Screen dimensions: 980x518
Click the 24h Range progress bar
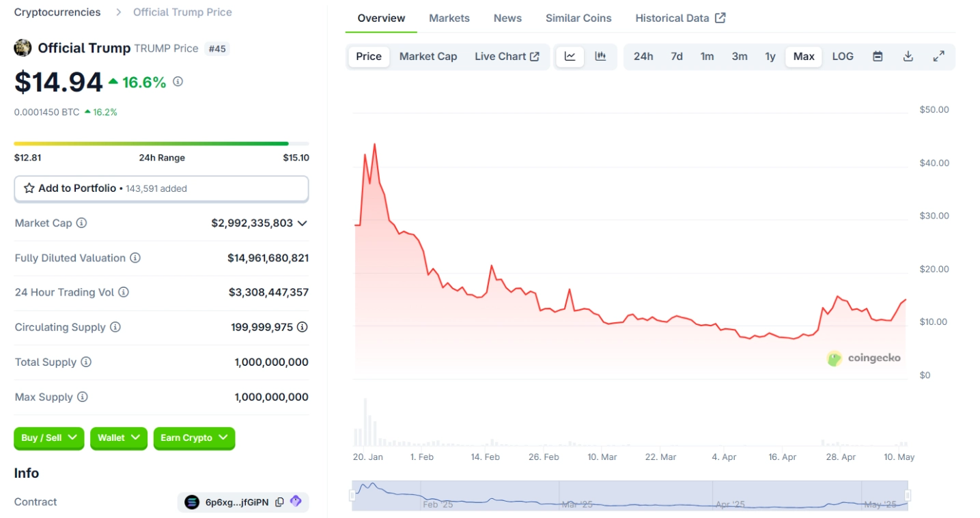coord(161,143)
